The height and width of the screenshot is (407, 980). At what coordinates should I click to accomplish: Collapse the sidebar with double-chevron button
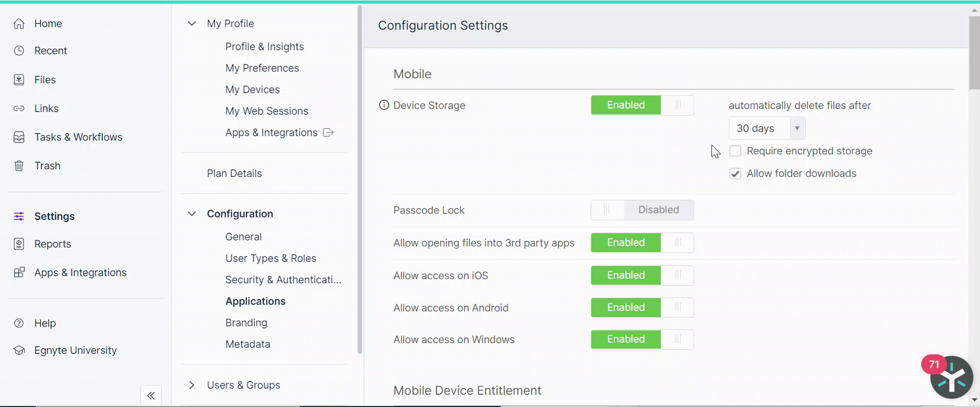[x=151, y=396]
